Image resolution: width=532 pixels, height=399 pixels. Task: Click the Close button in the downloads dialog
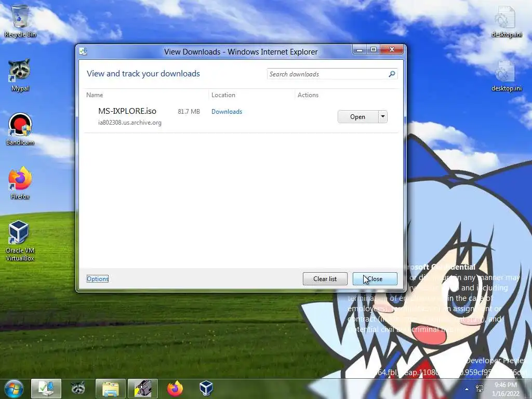coord(375,279)
